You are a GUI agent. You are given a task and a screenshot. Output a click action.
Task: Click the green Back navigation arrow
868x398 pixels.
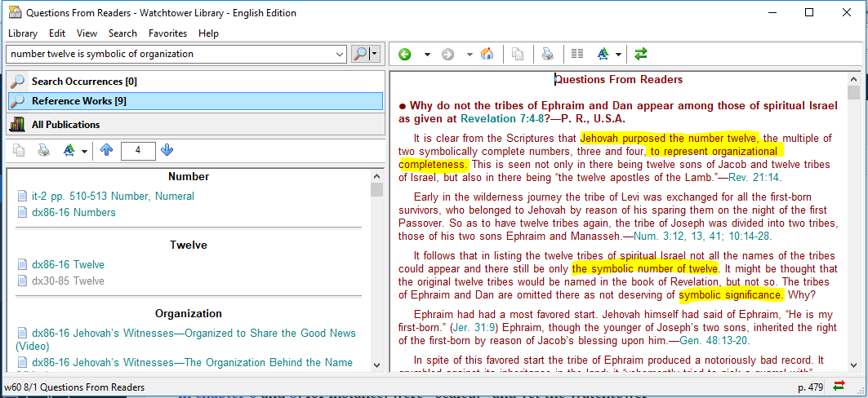(404, 54)
